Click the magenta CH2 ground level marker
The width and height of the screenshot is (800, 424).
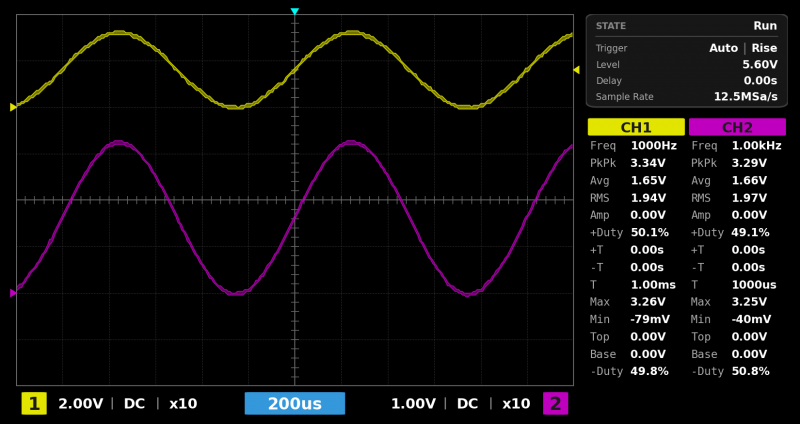click(x=13, y=293)
